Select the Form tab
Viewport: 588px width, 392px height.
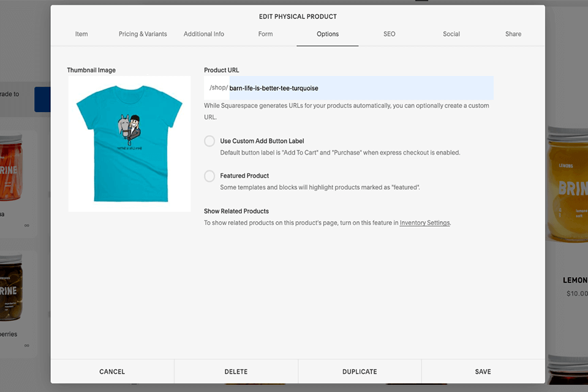[265, 34]
